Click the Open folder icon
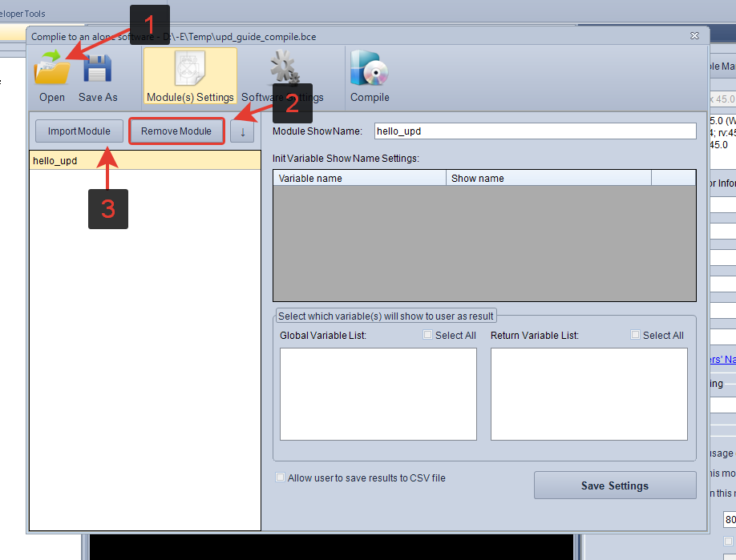Image resolution: width=736 pixels, height=560 pixels. pyautogui.click(x=51, y=71)
